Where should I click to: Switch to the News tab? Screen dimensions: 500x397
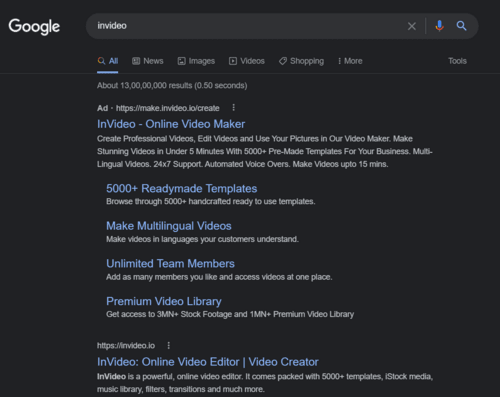point(148,61)
